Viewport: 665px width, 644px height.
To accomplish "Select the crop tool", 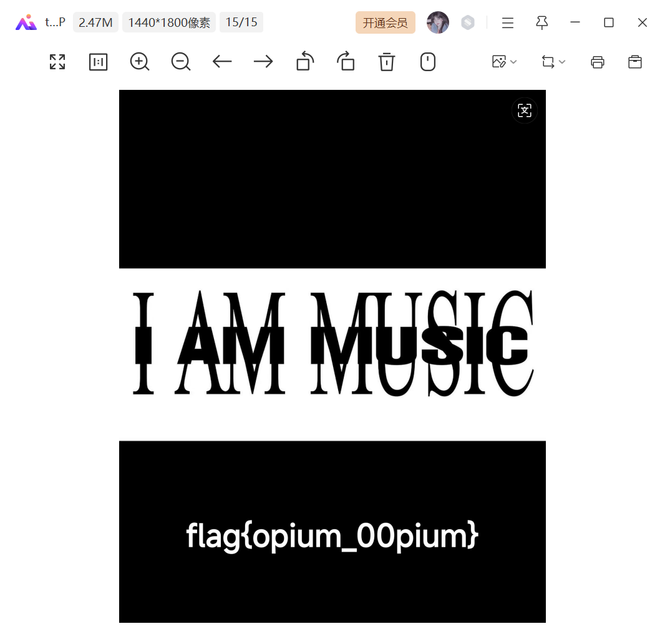I will (548, 62).
